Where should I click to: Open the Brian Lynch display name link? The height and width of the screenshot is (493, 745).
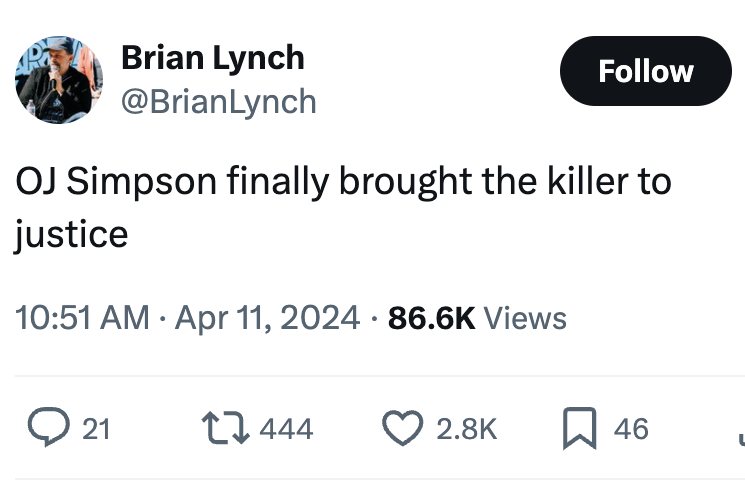213,58
